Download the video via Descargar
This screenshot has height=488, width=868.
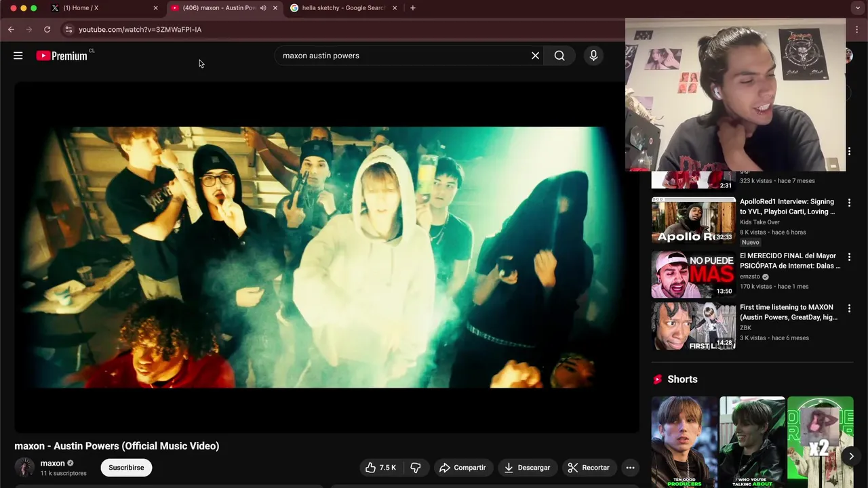(x=527, y=468)
